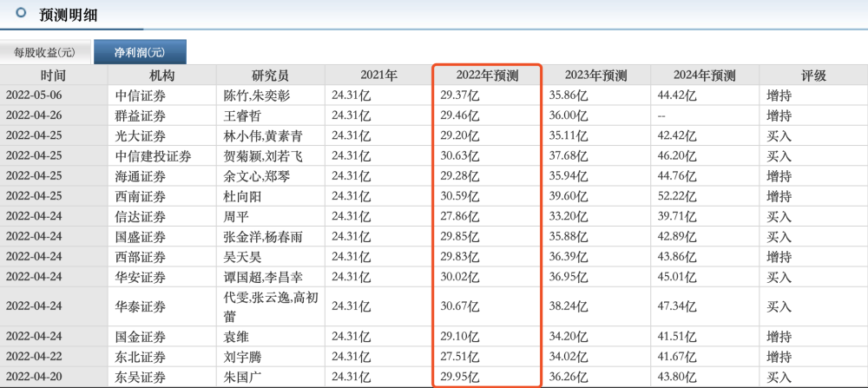
Task: Select institution 国金证券
Action: 140,337
